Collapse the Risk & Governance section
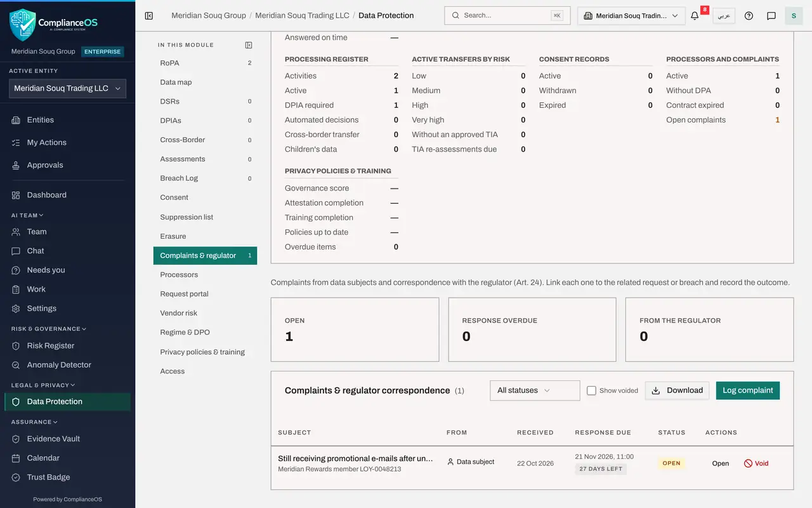The height and width of the screenshot is (508, 812). point(49,329)
